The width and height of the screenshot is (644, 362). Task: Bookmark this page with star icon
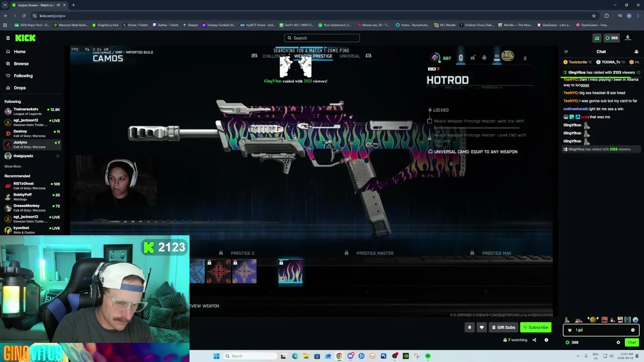pyautogui.click(x=594, y=16)
